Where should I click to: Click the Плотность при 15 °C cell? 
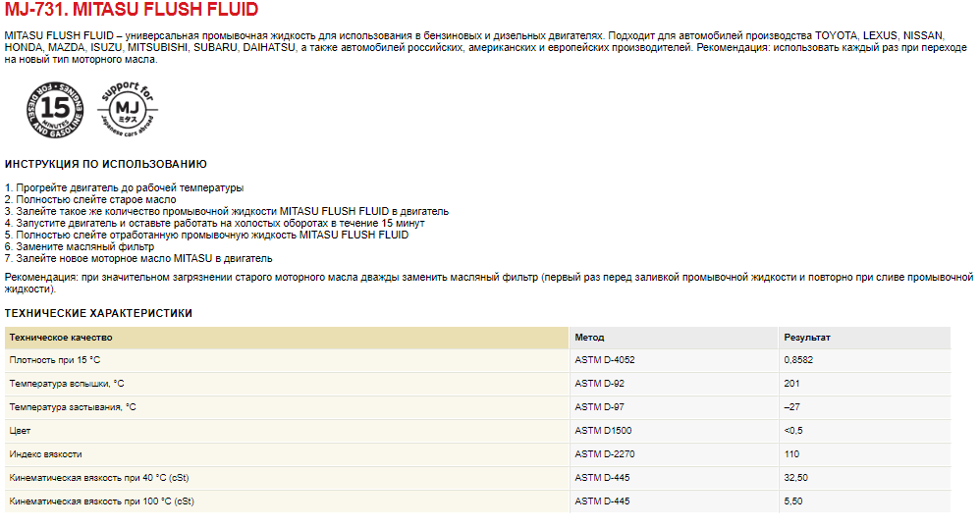287,360
